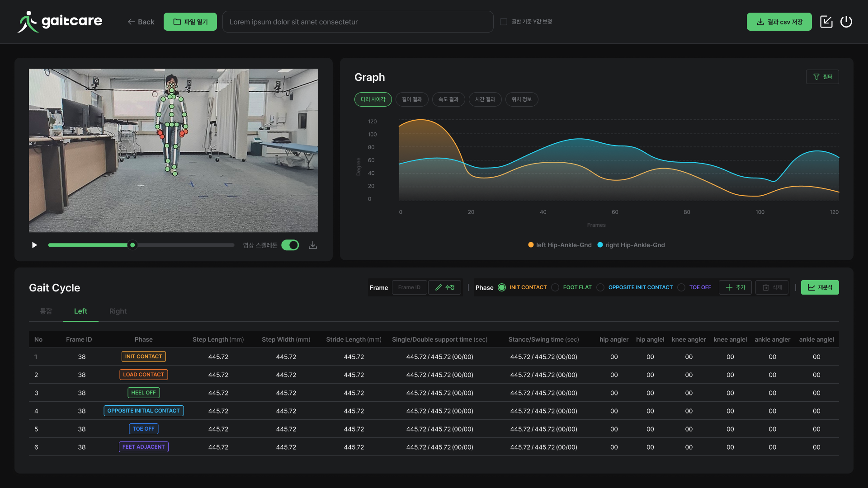The width and height of the screenshot is (868, 488).
Task: Play the gait video
Action: pos(34,245)
